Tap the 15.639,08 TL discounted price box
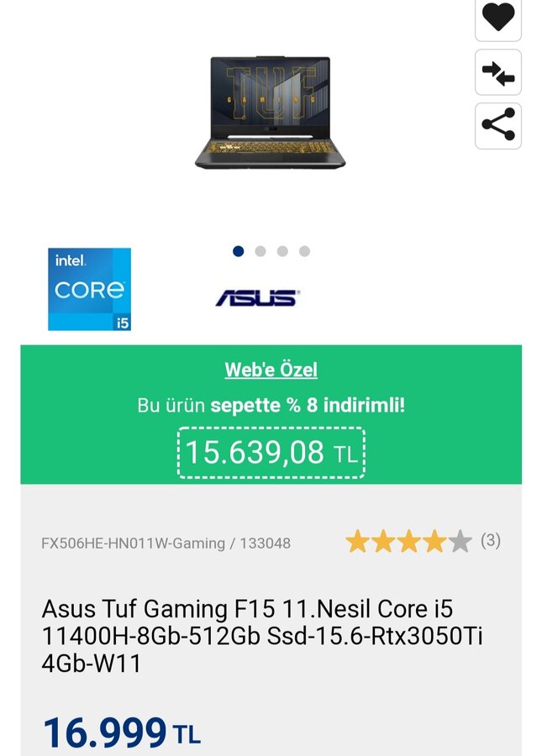This screenshot has height=756, width=542. click(x=271, y=453)
